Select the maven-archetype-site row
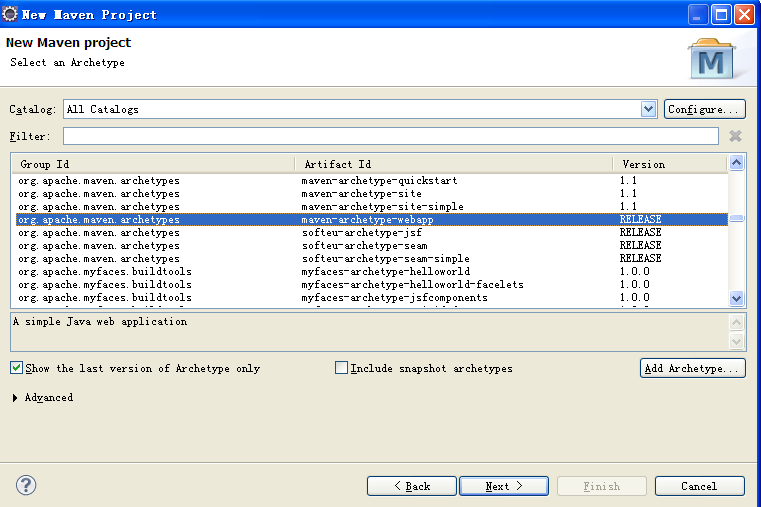Image resolution: width=761 pixels, height=507 pixels. [372, 194]
